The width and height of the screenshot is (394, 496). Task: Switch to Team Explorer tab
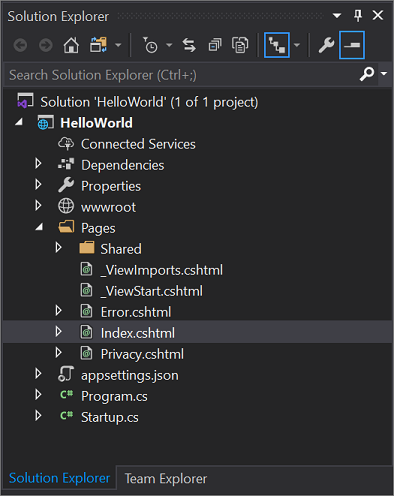[166, 479]
